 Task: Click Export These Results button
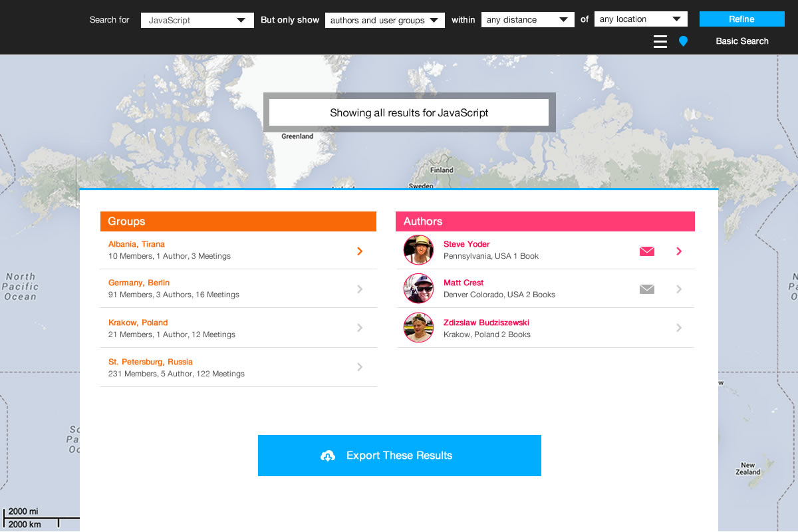pyautogui.click(x=399, y=456)
